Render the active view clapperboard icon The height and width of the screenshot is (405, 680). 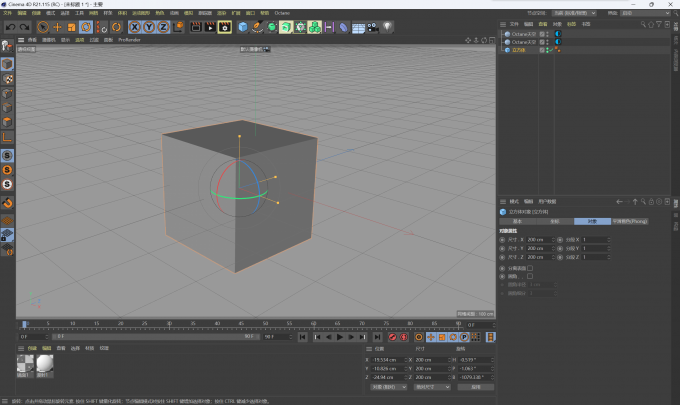click(196, 27)
